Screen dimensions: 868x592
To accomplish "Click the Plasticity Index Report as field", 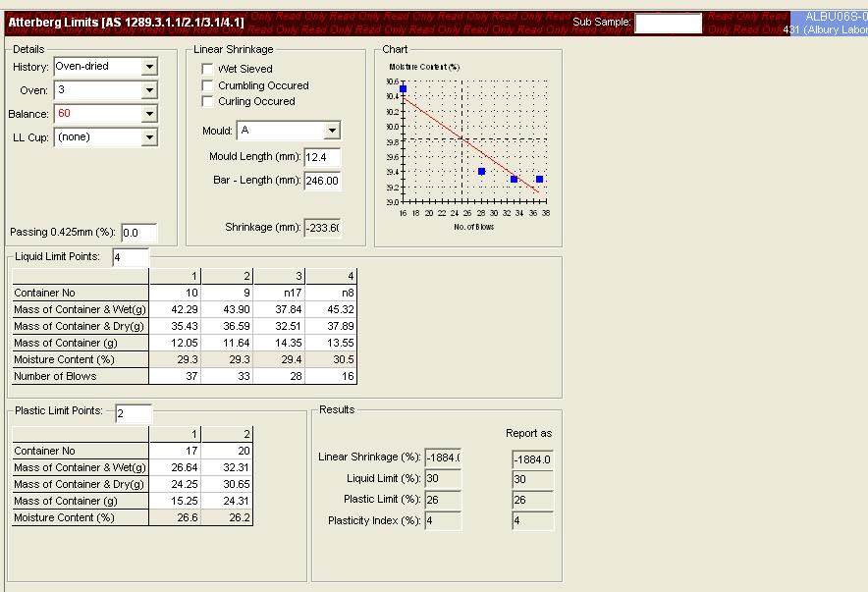I will pyautogui.click(x=532, y=521).
